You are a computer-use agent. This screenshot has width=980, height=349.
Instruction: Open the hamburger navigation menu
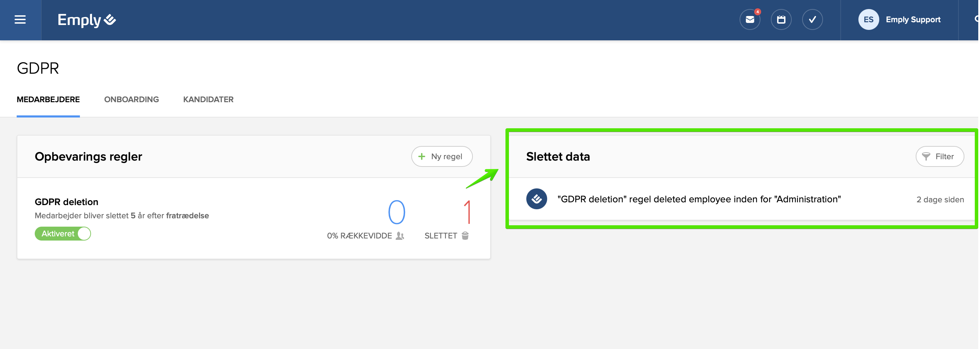[20, 20]
